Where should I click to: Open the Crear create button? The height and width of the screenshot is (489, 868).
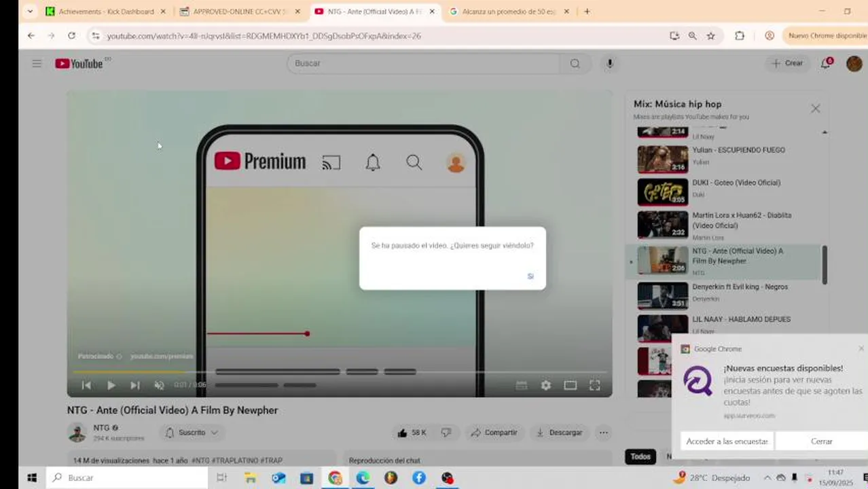coord(788,63)
